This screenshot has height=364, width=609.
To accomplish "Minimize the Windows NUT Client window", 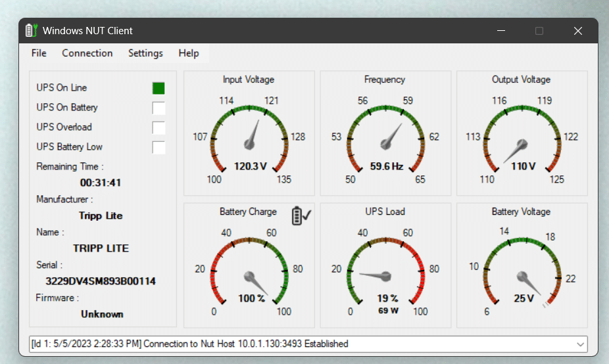I will coord(501,31).
